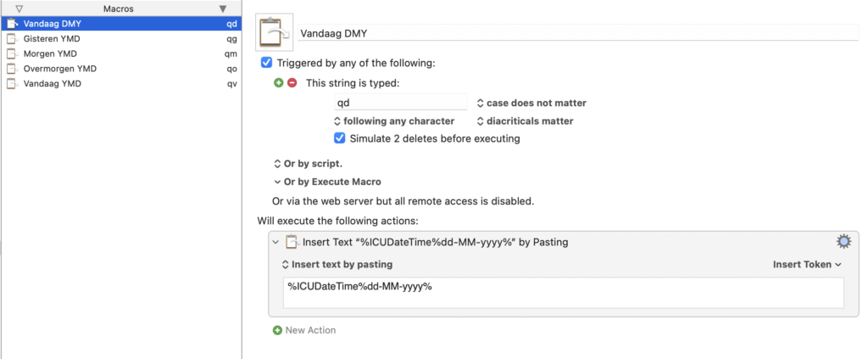Click the green add trigger button

(x=278, y=82)
